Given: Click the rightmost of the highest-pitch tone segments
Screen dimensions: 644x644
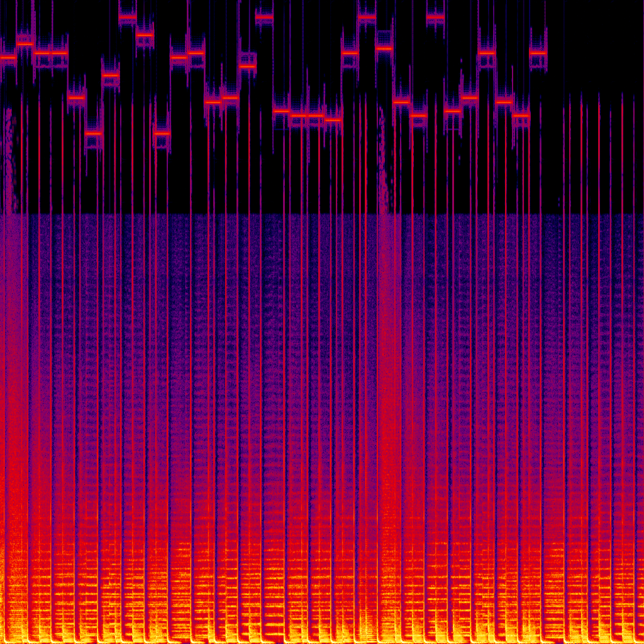Looking at the screenshot, I should tap(435, 17).
